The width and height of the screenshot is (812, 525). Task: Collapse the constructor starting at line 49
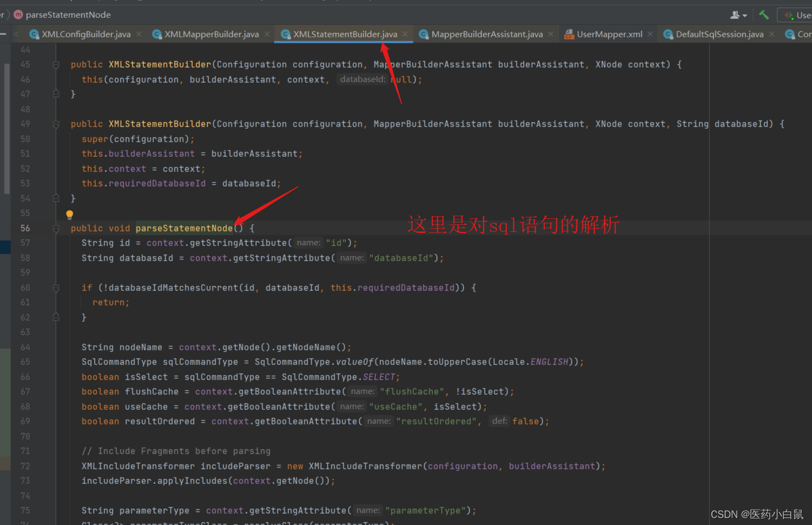[56, 124]
